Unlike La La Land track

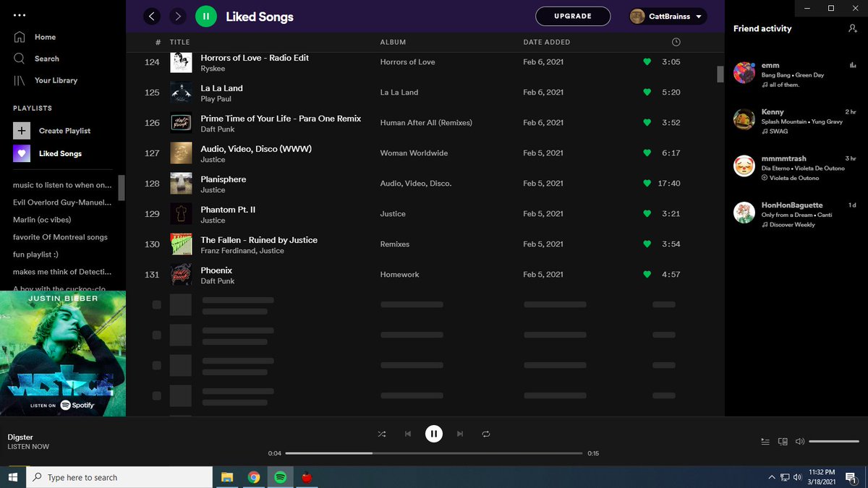click(x=647, y=93)
